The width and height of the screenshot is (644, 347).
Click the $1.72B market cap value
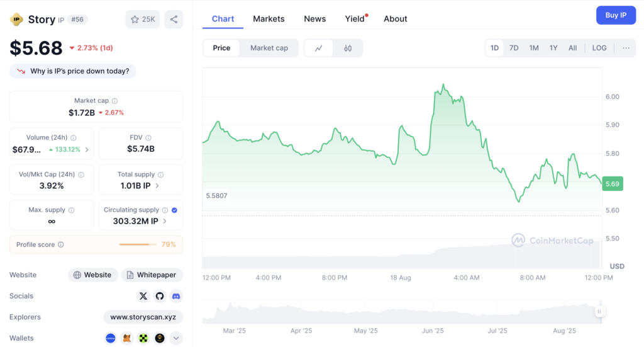[x=82, y=113]
